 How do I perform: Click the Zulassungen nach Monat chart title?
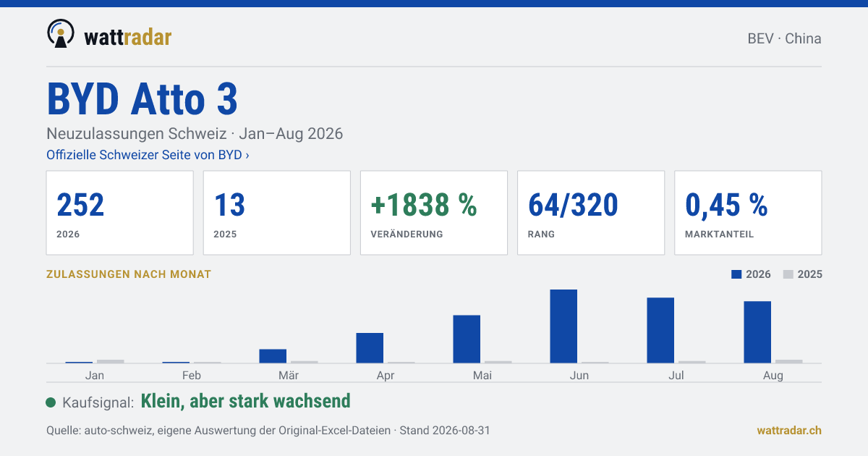point(129,274)
